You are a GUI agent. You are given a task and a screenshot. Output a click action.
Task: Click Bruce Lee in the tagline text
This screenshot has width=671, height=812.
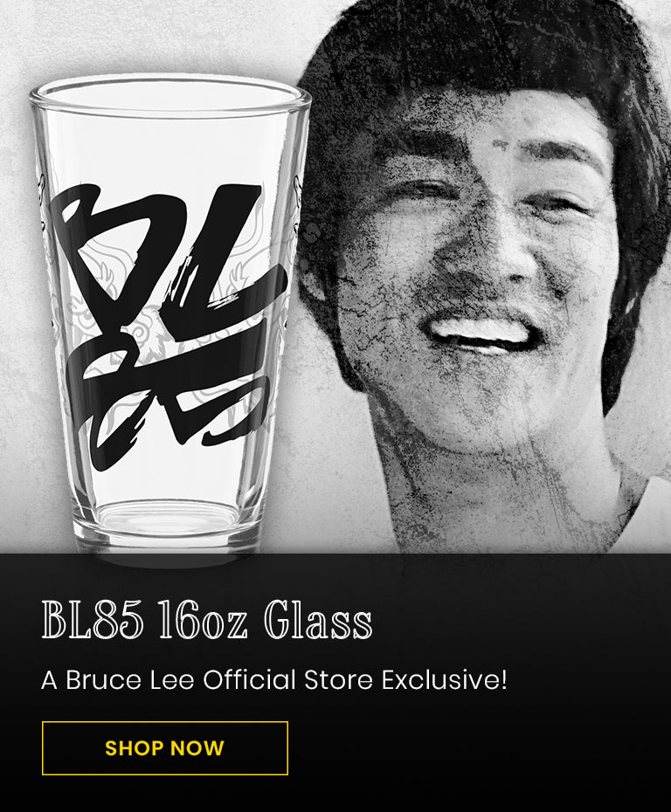[x=129, y=679]
